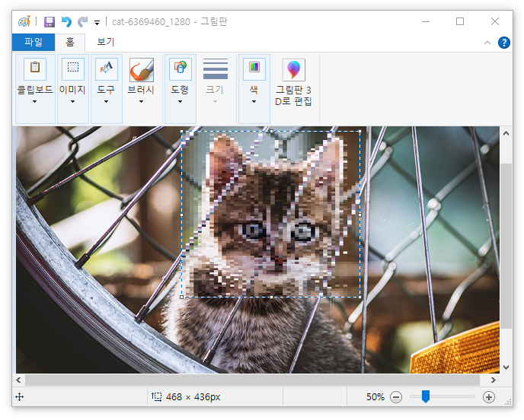The width and height of the screenshot is (524, 420).
Task: Click the vertical scrollbar up arrow
Action: tap(506, 134)
